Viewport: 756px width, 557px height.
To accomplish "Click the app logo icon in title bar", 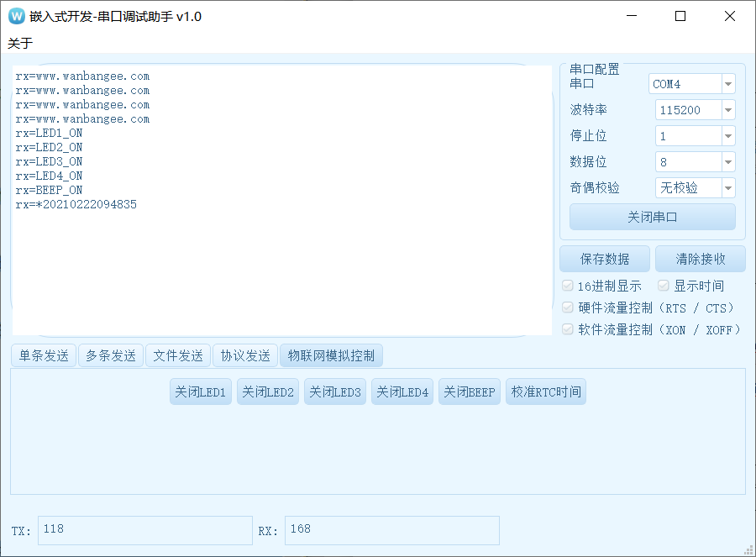I will click(17, 17).
